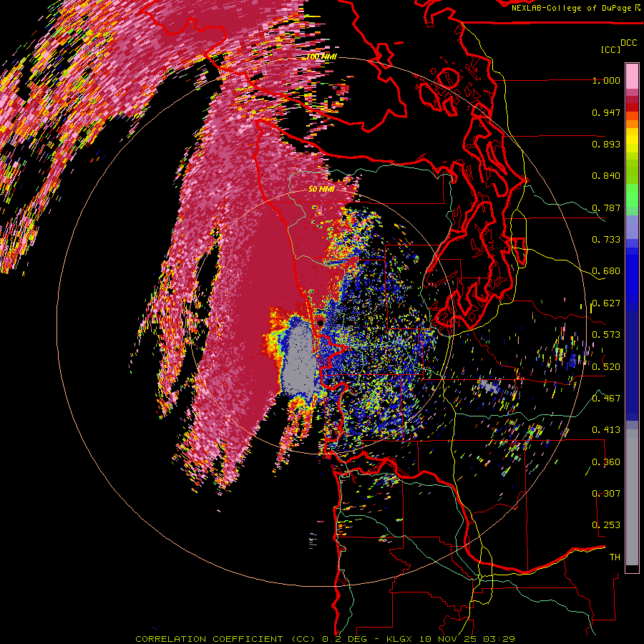Pick the yellow segment of the color bar
Screen dimensions: 644x644
[x=632, y=141]
